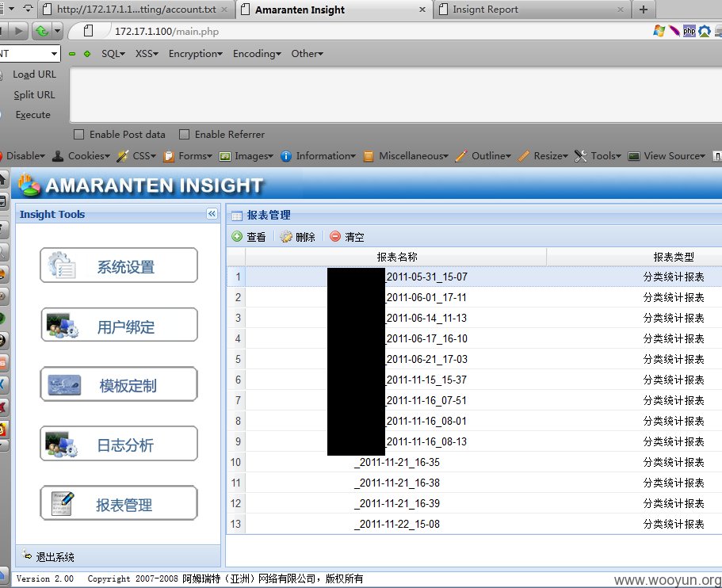Click the green 查看 view icon
This screenshot has width=722, height=588.
pos(237,237)
